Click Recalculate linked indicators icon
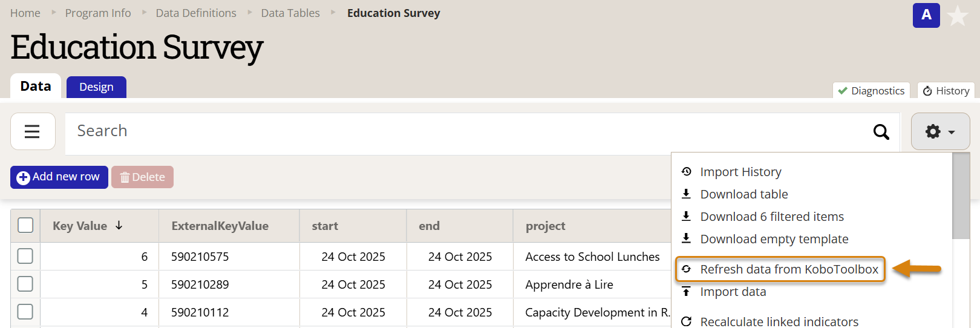 pyautogui.click(x=686, y=321)
